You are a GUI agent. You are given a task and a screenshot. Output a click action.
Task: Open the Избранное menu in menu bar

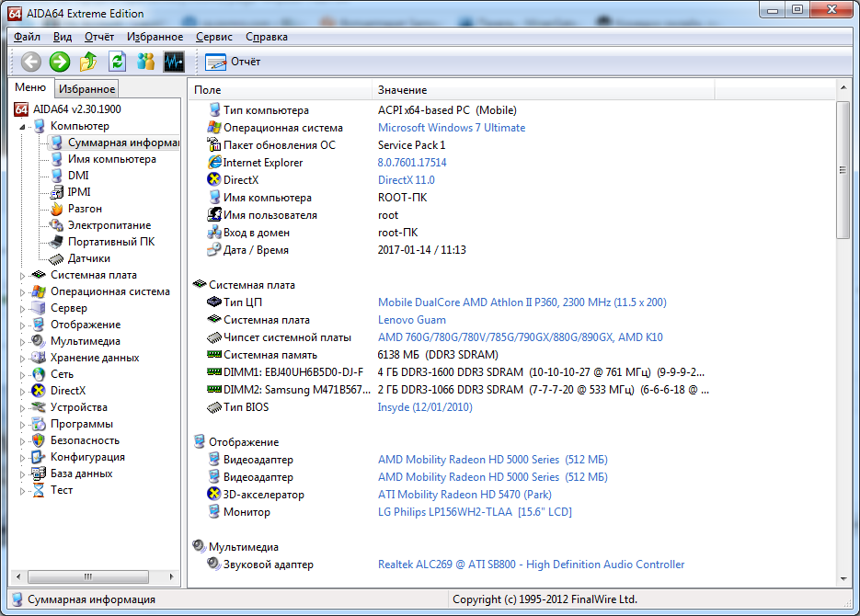155,37
